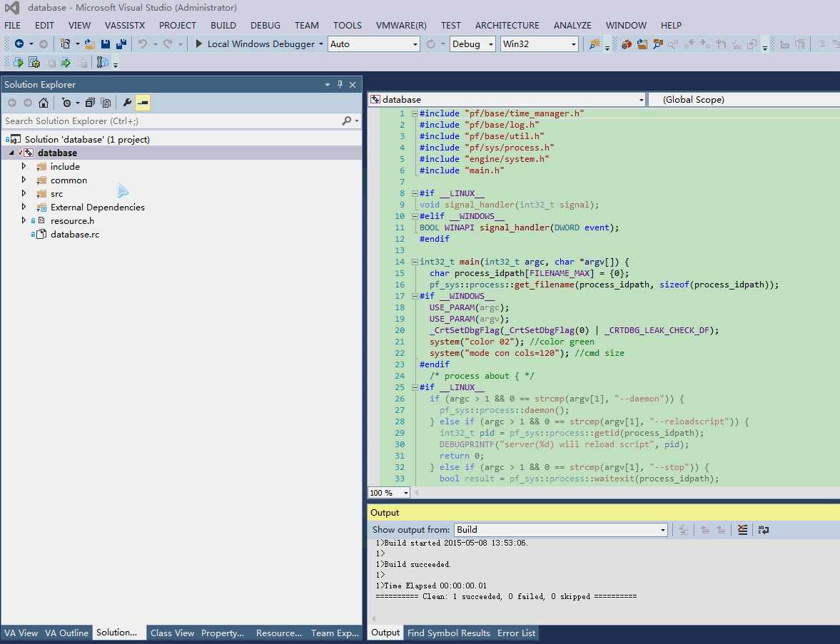
Task: Click the Find in Files icon
Action: (594, 44)
